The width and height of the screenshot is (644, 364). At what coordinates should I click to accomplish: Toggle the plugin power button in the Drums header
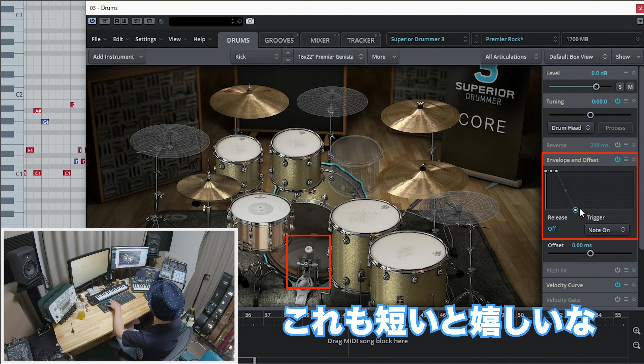tap(92, 21)
